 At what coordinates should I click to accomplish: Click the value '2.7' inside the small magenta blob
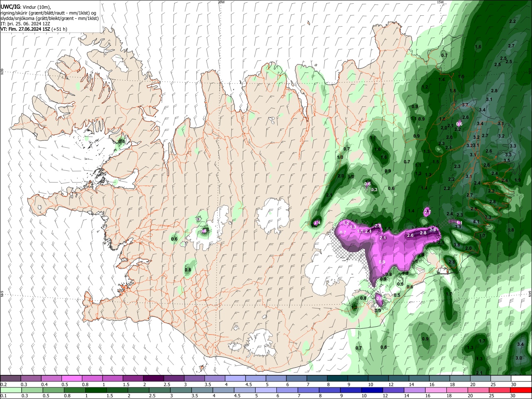(x=428, y=212)
